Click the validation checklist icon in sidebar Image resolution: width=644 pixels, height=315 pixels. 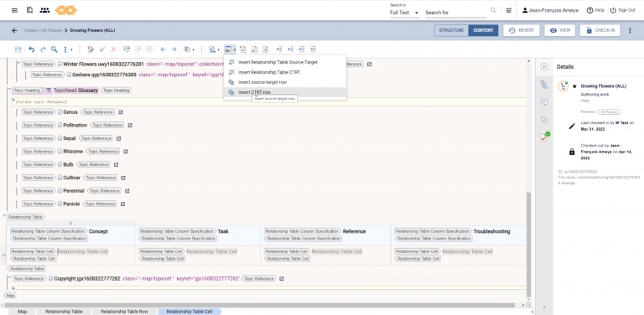tap(544, 137)
